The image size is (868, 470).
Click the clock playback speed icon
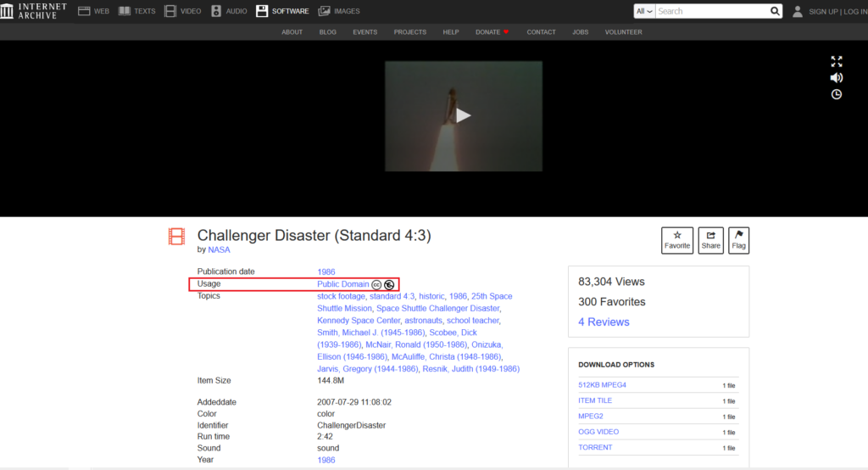tap(837, 94)
